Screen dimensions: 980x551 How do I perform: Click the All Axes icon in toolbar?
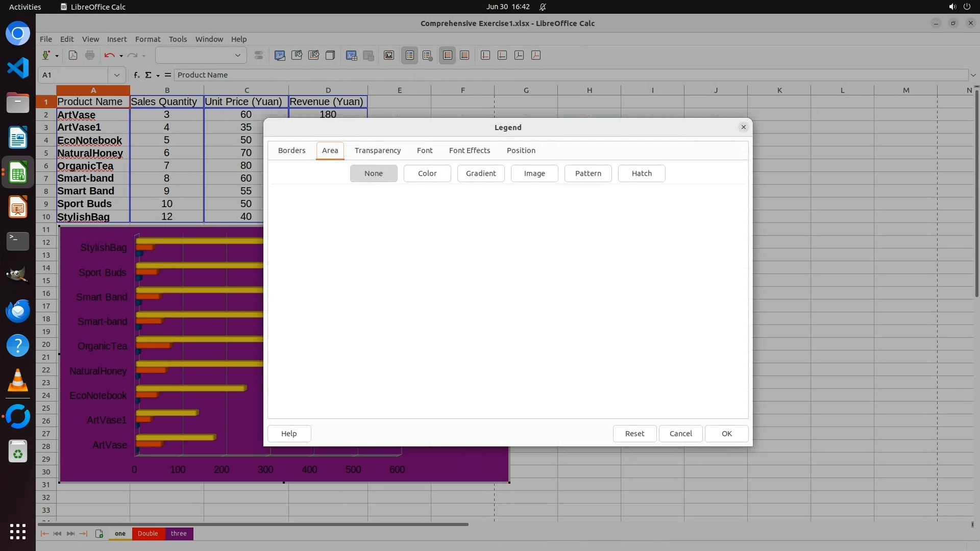[536, 56]
